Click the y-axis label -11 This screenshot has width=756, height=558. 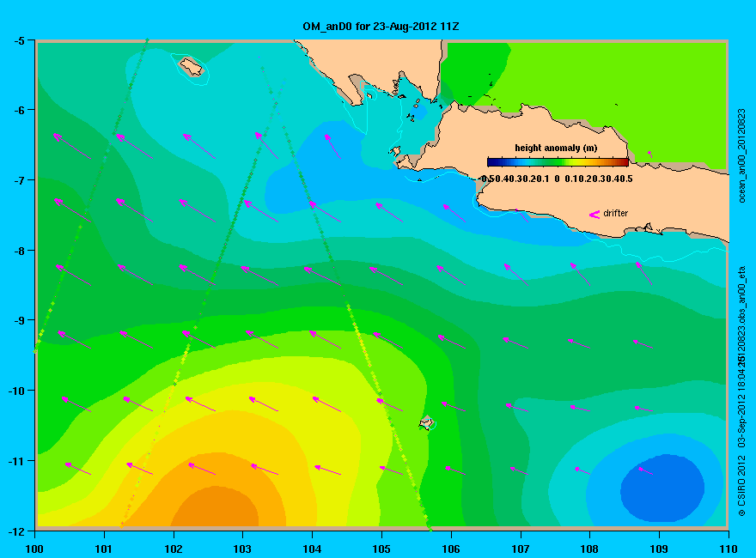[17, 461]
